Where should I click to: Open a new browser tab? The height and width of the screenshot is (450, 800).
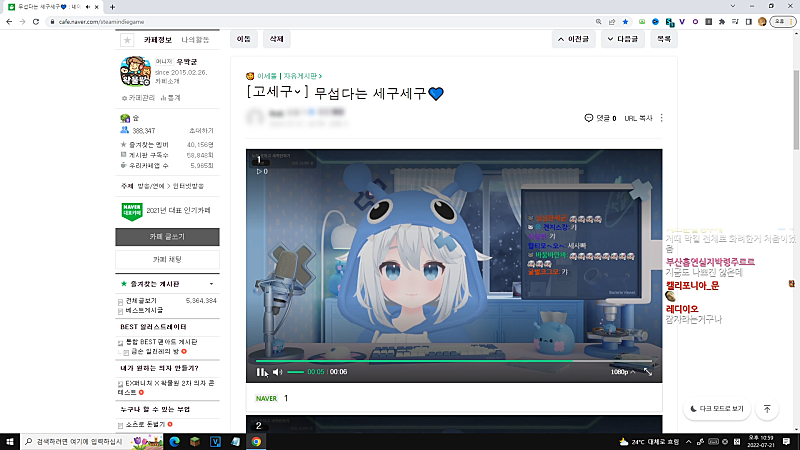[112, 7]
